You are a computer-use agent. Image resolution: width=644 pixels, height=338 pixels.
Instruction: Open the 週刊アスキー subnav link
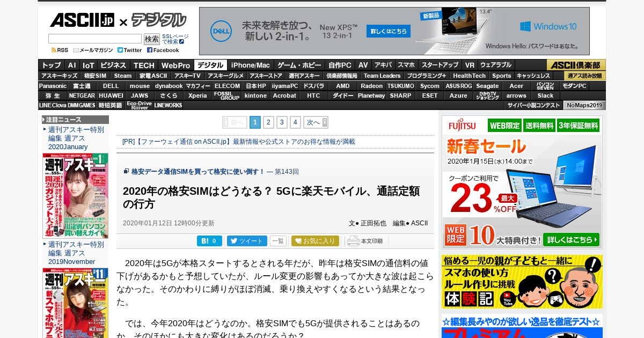click(303, 76)
